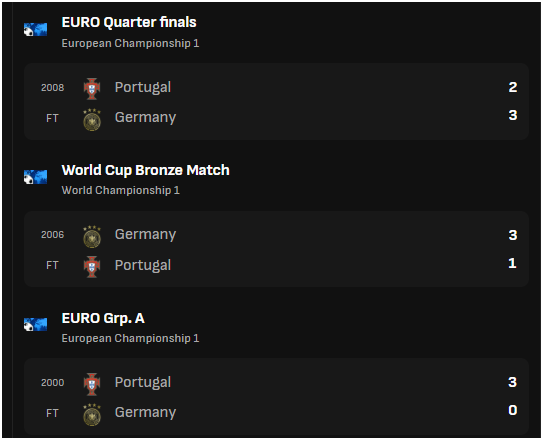543x440 pixels.
Task: Click Portugal crest in 2000 match
Action: point(92,384)
